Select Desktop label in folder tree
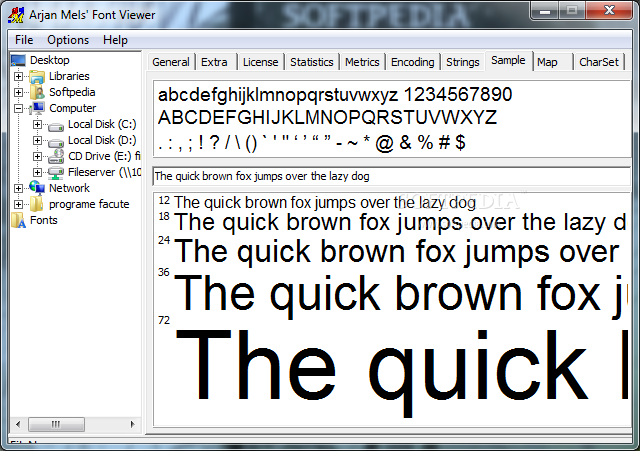The height and width of the screenshot is (451, 640). pyautogui.click(x=50, y=60)
